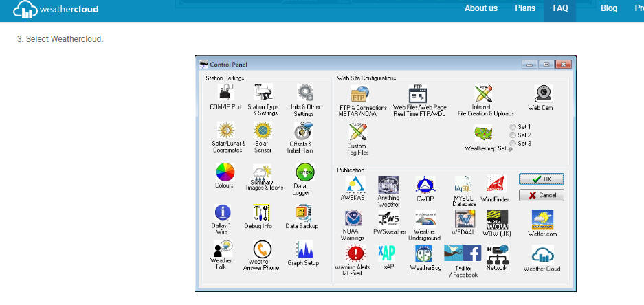Open the Data Logger icon
The height and width of the screenshot is (305, 644).
click(x=304, y=172)
